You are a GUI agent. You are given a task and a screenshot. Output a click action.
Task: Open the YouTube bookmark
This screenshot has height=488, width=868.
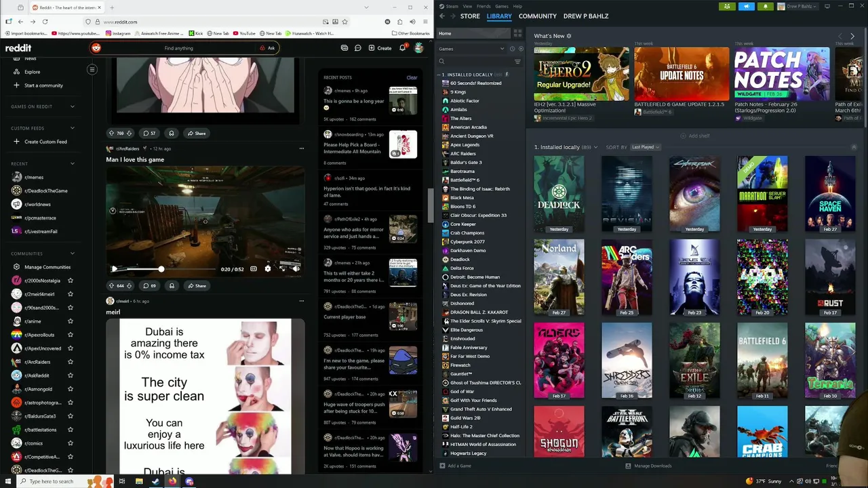(x=244, y=33)
